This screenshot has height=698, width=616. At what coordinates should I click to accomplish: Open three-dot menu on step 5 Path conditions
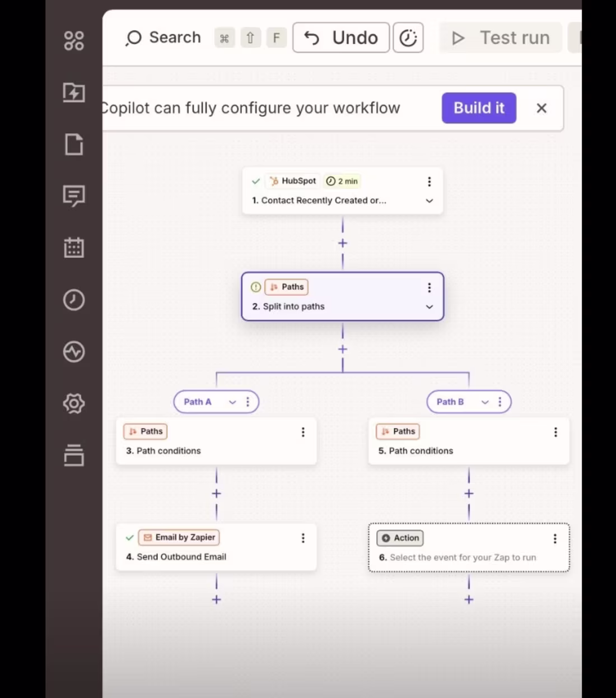point(556,432)
